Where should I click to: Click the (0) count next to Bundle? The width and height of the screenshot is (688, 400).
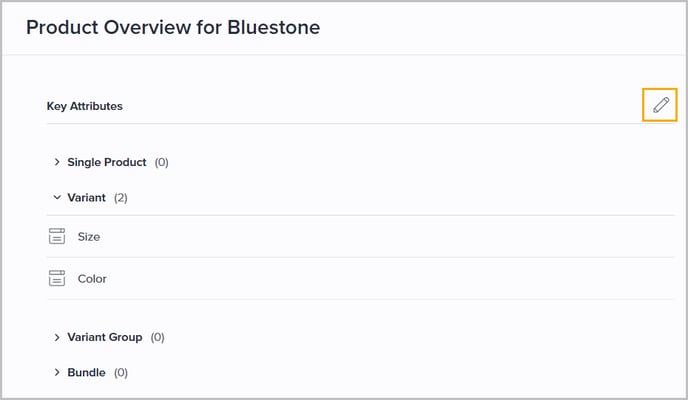point(121,373)
